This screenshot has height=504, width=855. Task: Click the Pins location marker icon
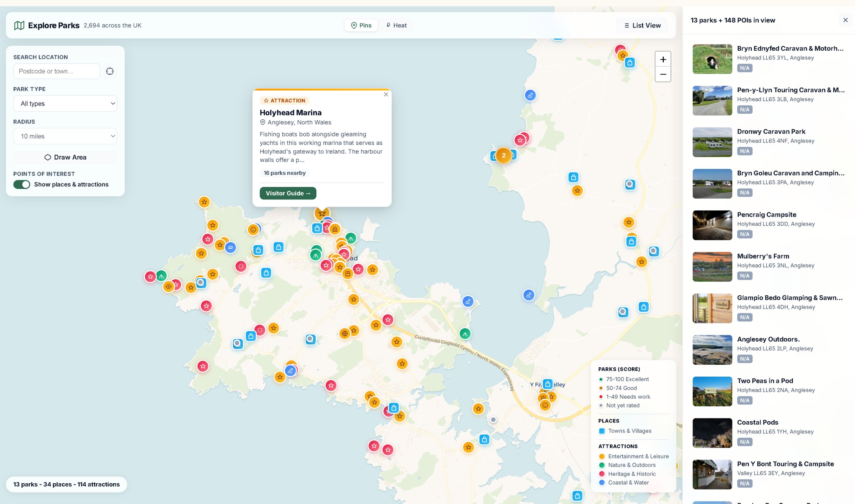pyautogui.click(x=354, y=25)
